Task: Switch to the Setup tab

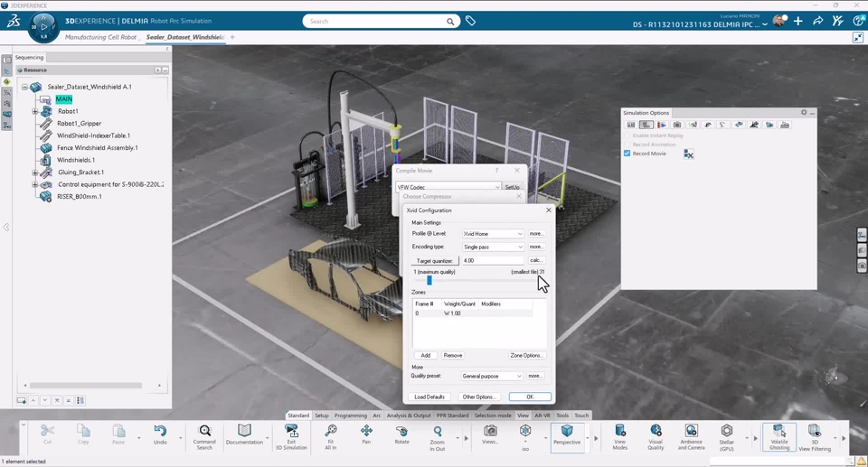Action: point(322,415)
